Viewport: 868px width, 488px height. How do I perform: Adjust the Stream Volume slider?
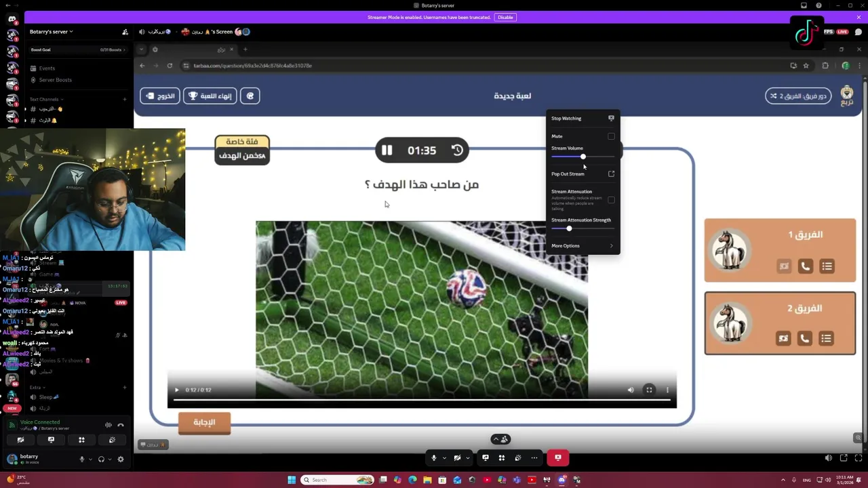pos(583,157)
